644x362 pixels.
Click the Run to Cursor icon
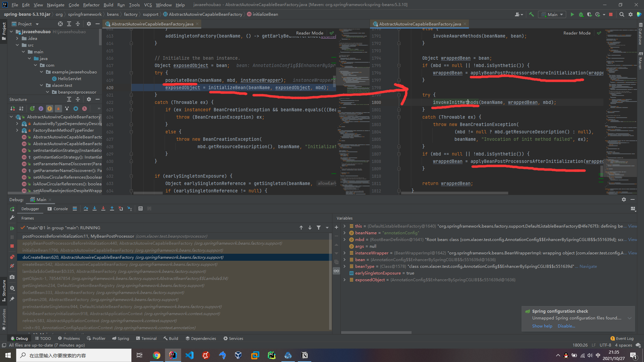tap(129, 208)
